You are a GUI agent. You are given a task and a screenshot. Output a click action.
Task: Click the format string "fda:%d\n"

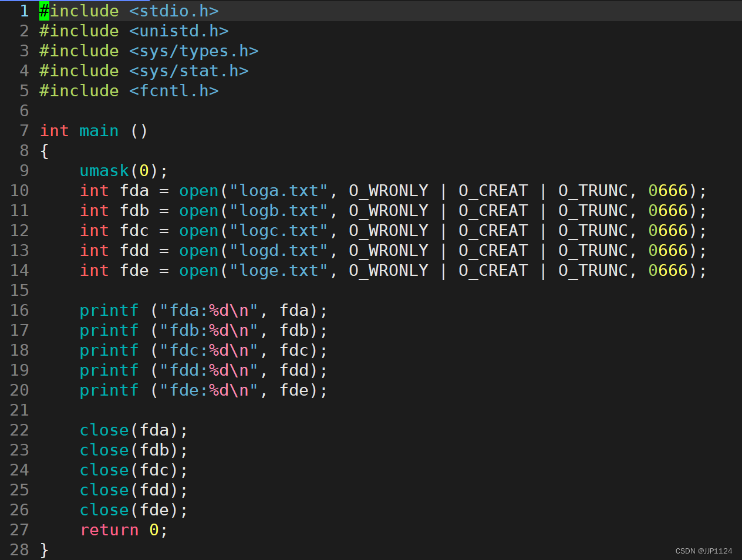(208, 311)
